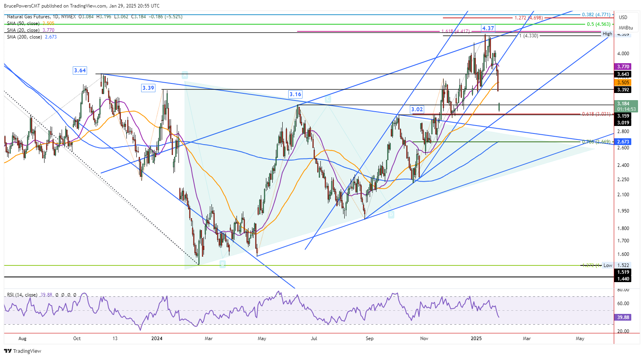Screen dimensions: 644x358
Task: Click the black 3.643 price axis tag
Action: pos(623,74)
